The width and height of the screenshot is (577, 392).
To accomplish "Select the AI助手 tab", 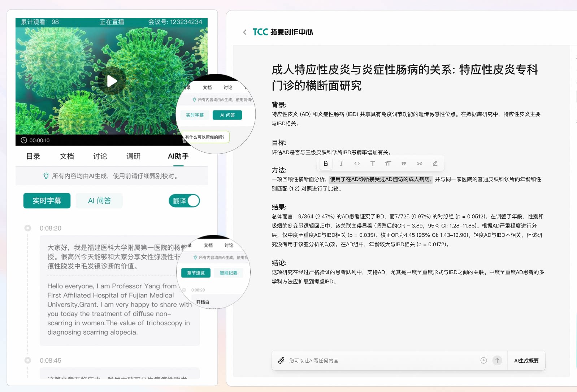I will (x=178, y=156).
